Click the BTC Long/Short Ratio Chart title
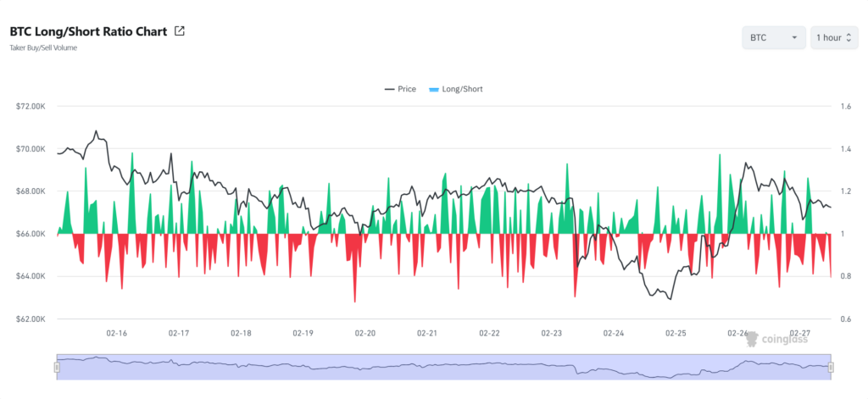Viewport: 868px width, 399px height. (x=88, y=31)
